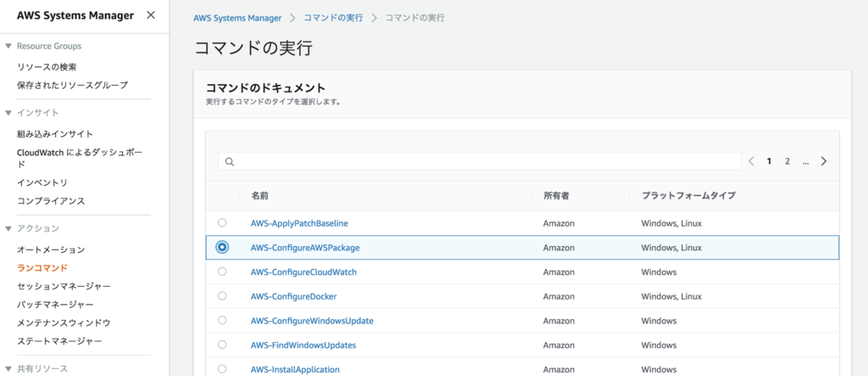
Task: Click the 名前 column header
Action: tap(260, 195)
